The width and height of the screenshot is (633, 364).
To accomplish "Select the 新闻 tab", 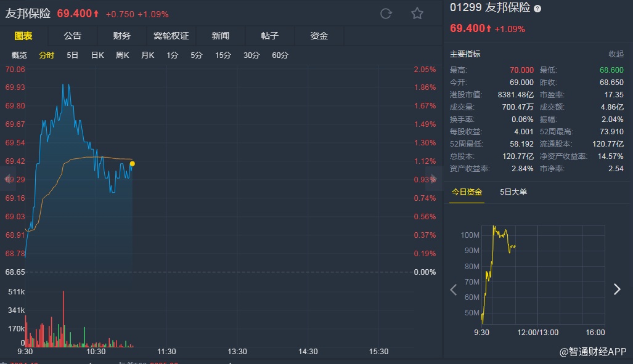I will (220, 36).
